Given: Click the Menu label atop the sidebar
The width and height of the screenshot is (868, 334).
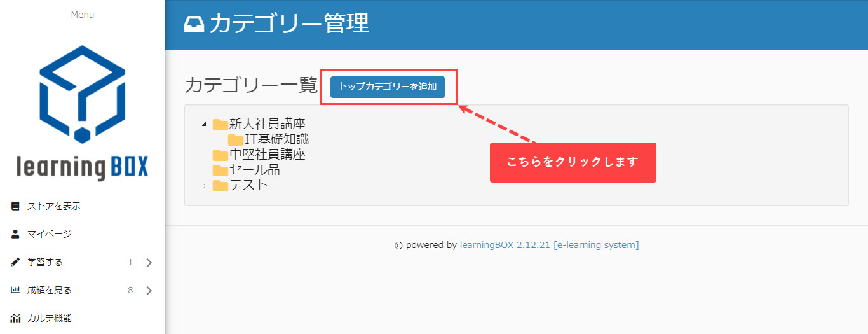Looking at the screenshot, I should (x=83, y=15).
